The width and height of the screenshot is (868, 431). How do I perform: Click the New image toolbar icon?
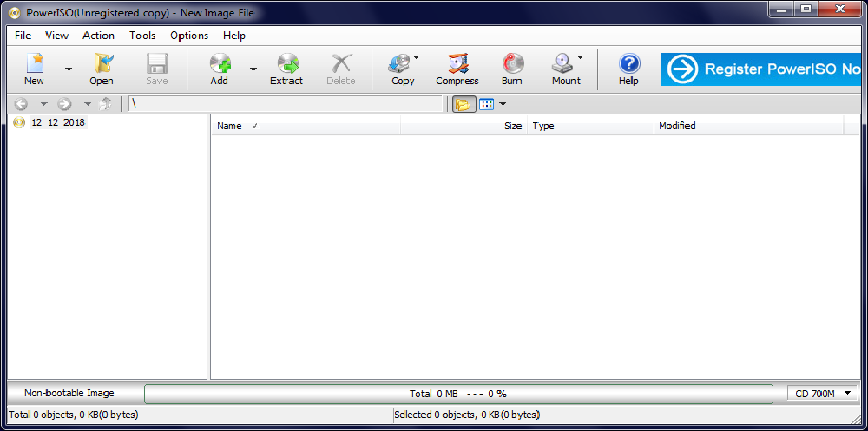35,63
